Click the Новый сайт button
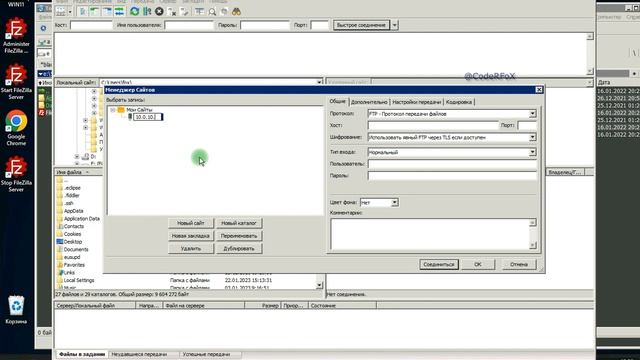The width and height of the screenshot is (640, 360). click(x=191, y=223)
